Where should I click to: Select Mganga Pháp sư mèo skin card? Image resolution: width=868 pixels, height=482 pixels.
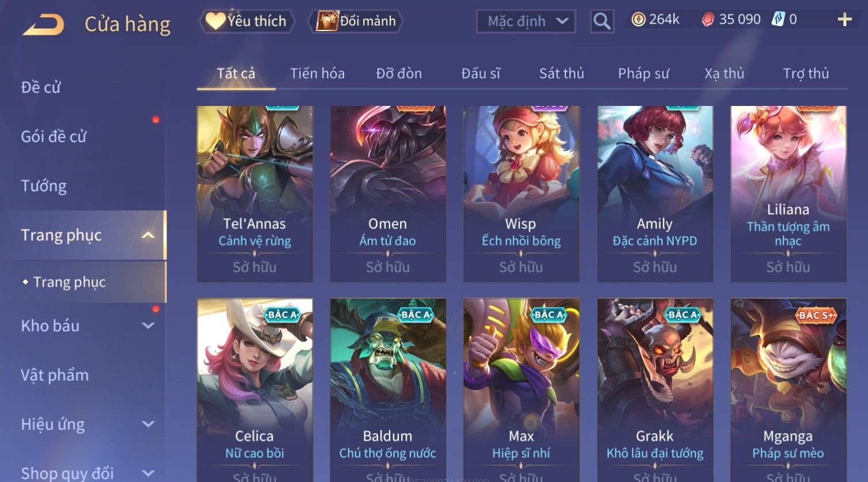788,390
